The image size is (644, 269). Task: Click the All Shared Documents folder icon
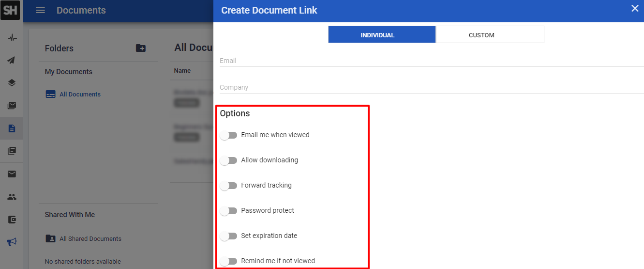(50, 238)
